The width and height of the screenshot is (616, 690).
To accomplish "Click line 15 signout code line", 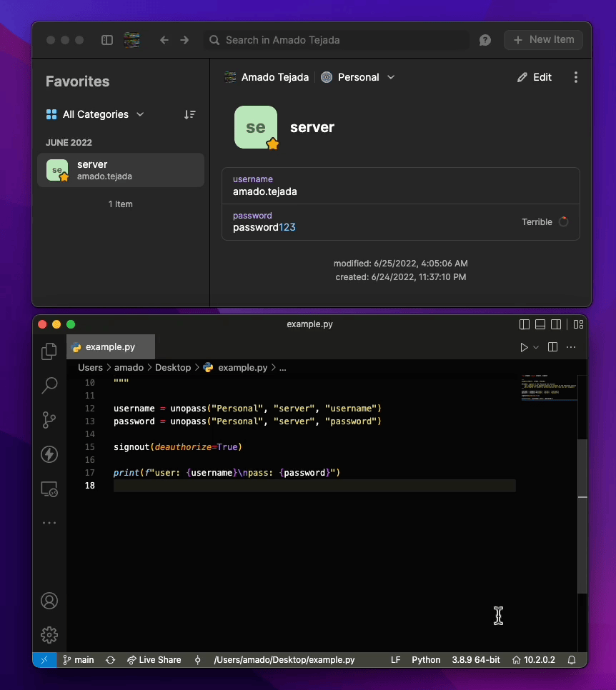I will (178, 447).
